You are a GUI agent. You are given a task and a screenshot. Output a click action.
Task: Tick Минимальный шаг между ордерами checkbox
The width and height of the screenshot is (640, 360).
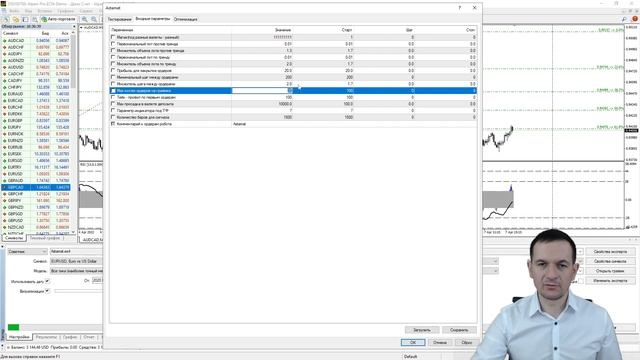(x=113, y=77)
